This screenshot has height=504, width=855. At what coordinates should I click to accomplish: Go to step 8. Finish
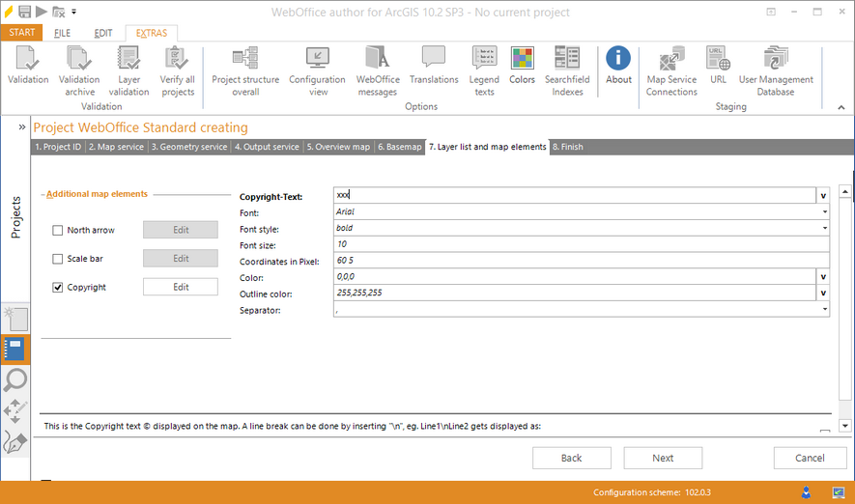[568, 147]
